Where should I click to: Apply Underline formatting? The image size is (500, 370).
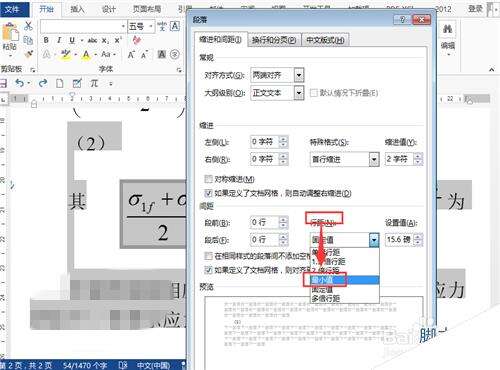point(72,40)
